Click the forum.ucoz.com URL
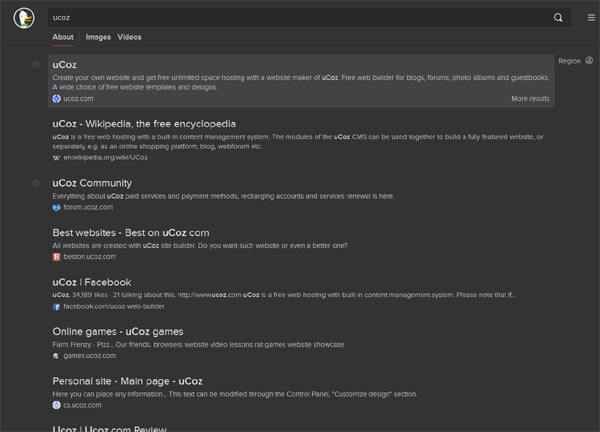 88,207
